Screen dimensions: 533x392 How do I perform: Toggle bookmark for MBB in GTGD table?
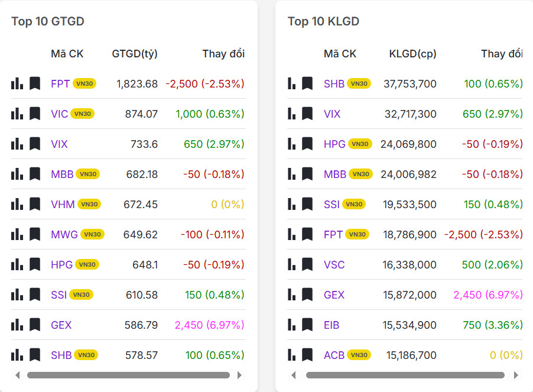(35, 174)
